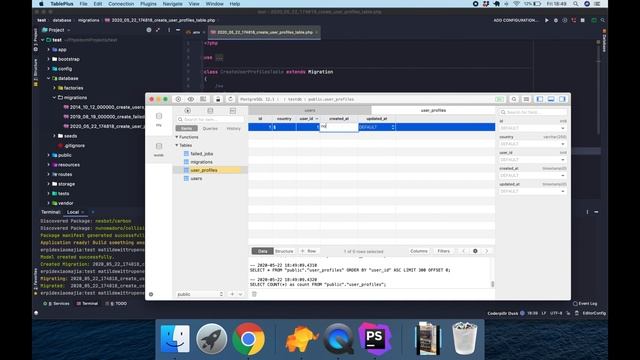Click the next page arrow in TablePlus footer
The width and height of the screenshot is (640, 360).
pos(487,251)
